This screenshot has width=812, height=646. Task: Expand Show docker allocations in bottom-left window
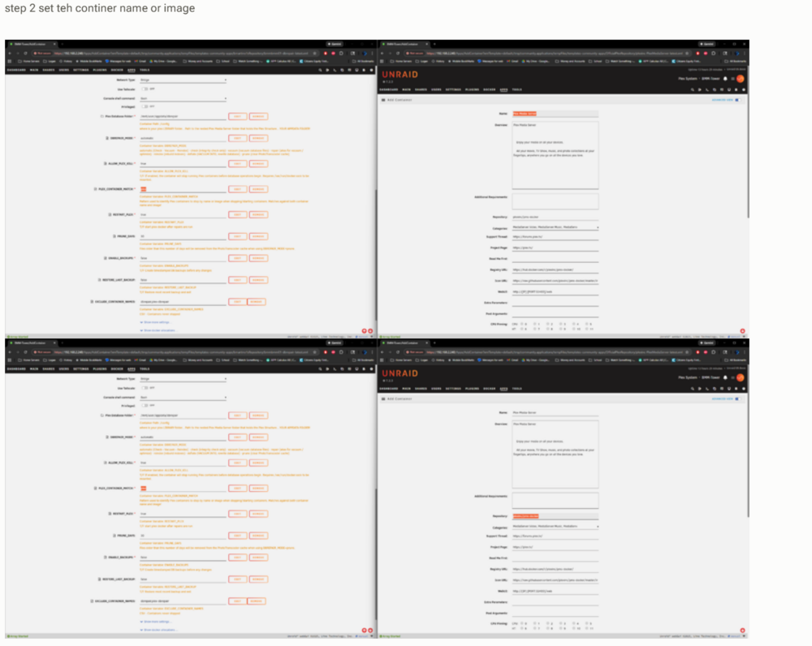coord(158,630)
